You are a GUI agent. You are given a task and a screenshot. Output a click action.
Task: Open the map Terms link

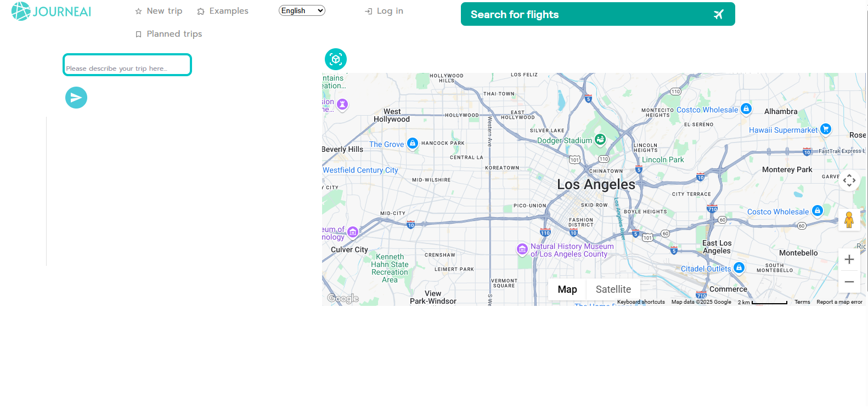[802, 302]
